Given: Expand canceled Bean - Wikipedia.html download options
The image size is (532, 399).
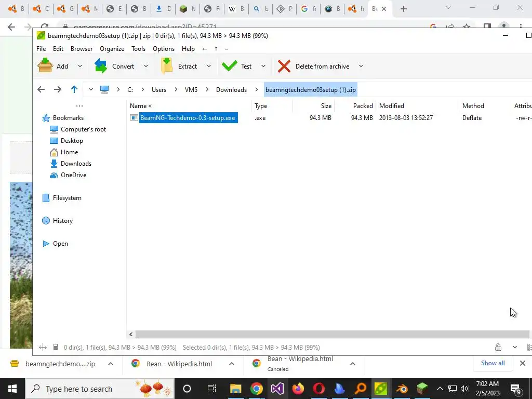Looking at the screenshot, I should coord(353,364).
